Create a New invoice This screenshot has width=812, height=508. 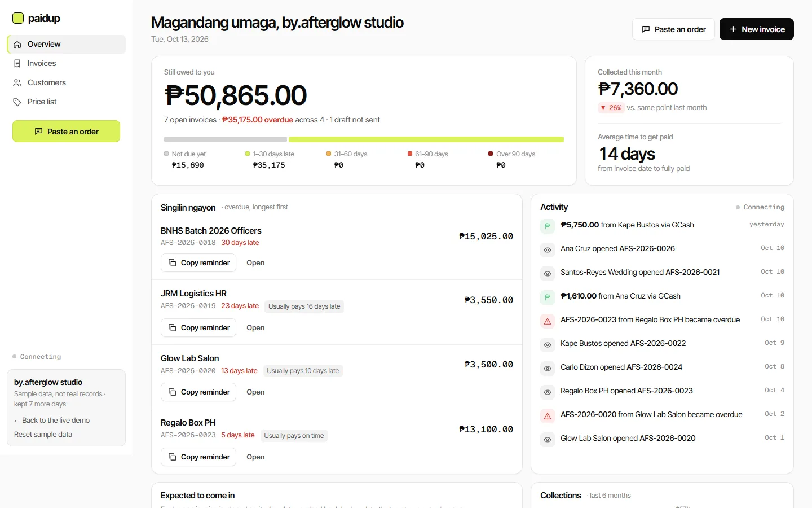point(757,29)
